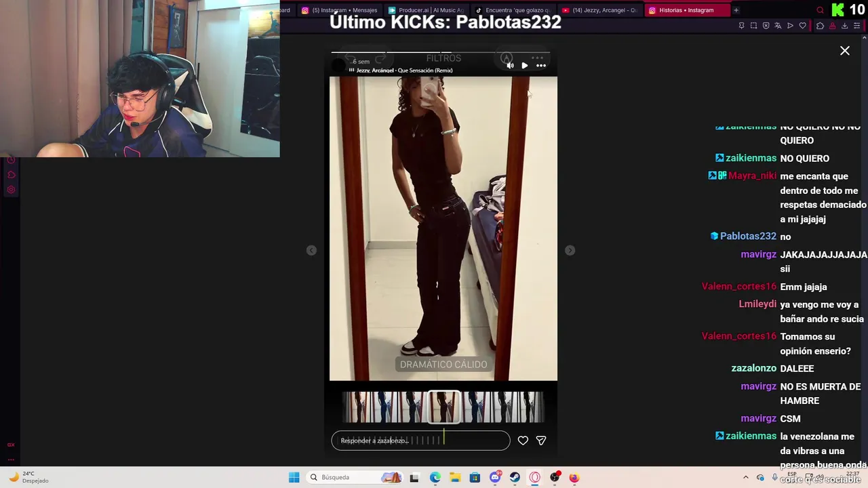Go to the next story arrow

570,250
